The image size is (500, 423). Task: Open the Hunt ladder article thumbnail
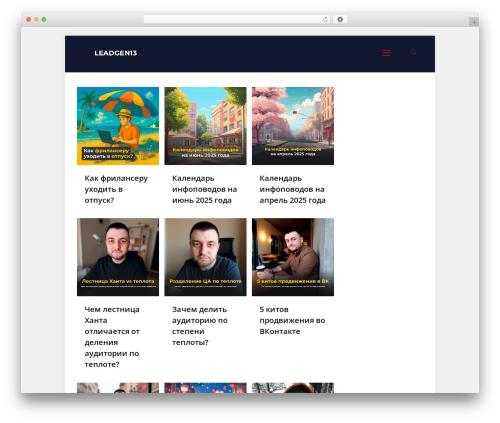tap(118, 257)
